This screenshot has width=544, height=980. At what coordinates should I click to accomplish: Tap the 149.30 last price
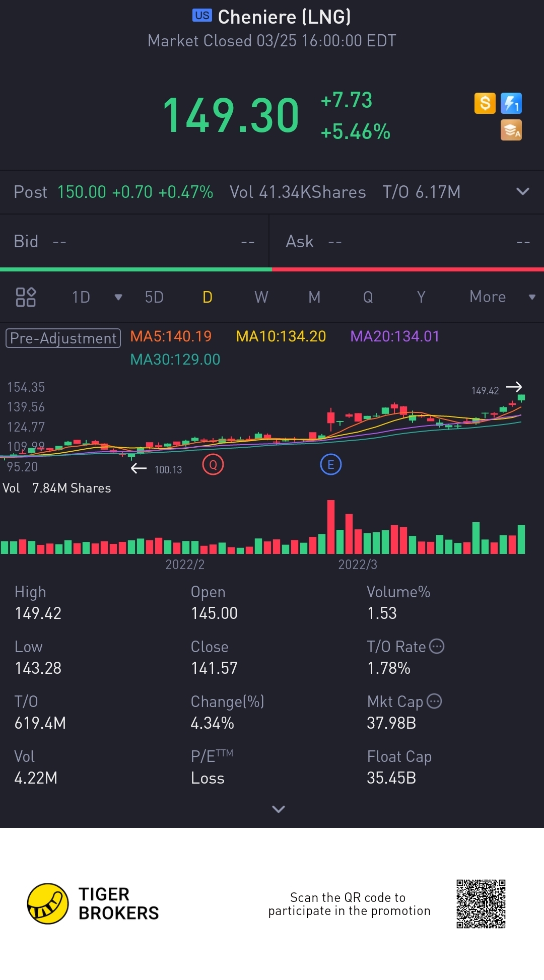(231, 116)
